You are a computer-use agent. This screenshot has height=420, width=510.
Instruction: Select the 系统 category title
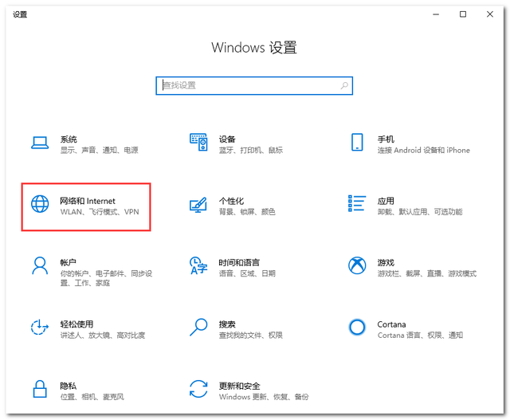[x=69, y=139]
